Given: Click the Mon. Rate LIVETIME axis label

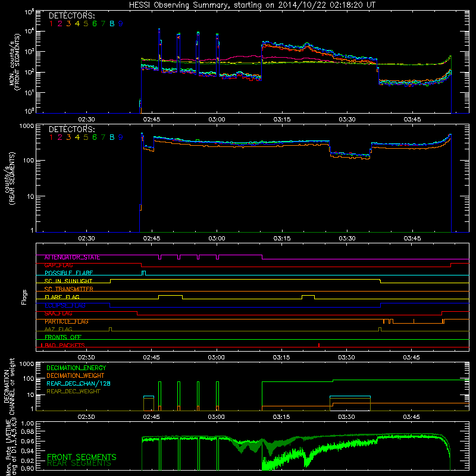Looking at the screenshot, I should click(12, 446).
